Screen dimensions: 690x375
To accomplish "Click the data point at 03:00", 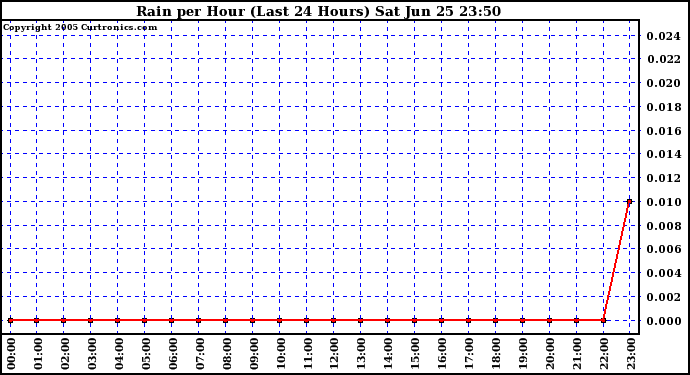I will [x=91, y=320].
